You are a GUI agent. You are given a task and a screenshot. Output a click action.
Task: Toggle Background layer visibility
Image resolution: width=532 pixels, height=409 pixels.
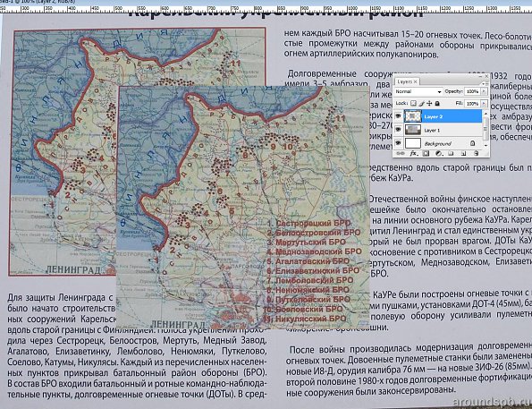coord(398,143)
